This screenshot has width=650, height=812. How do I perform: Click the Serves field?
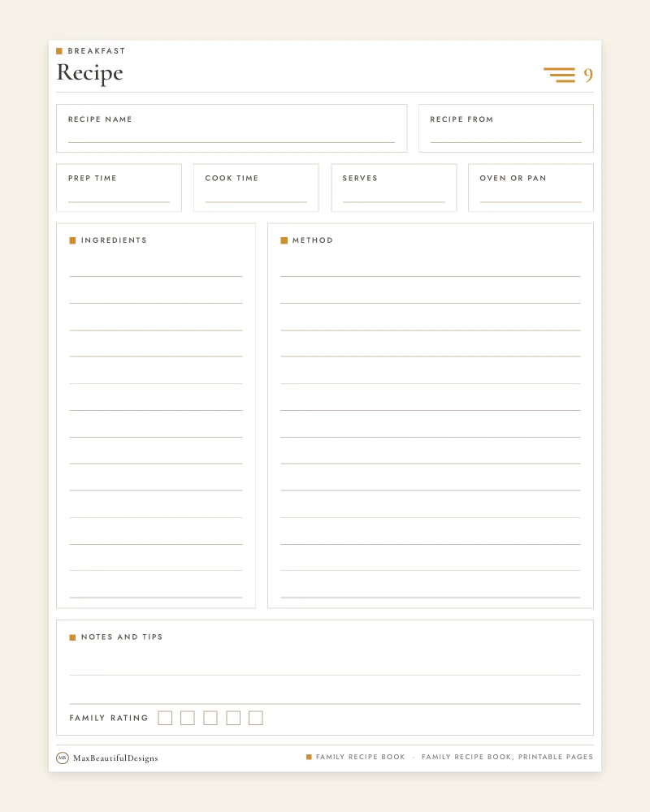394,188
